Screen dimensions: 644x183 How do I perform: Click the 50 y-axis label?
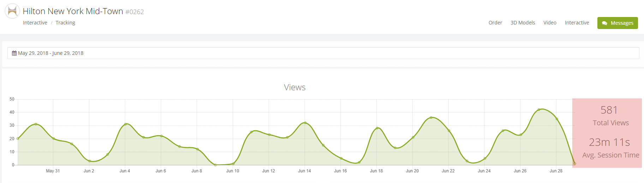click(12, 99)
